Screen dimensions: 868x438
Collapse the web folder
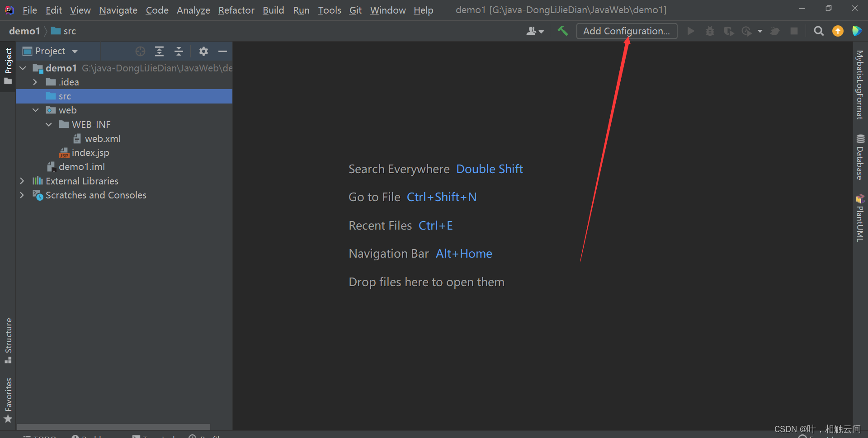pyautogui.click(x=35, y=110)
